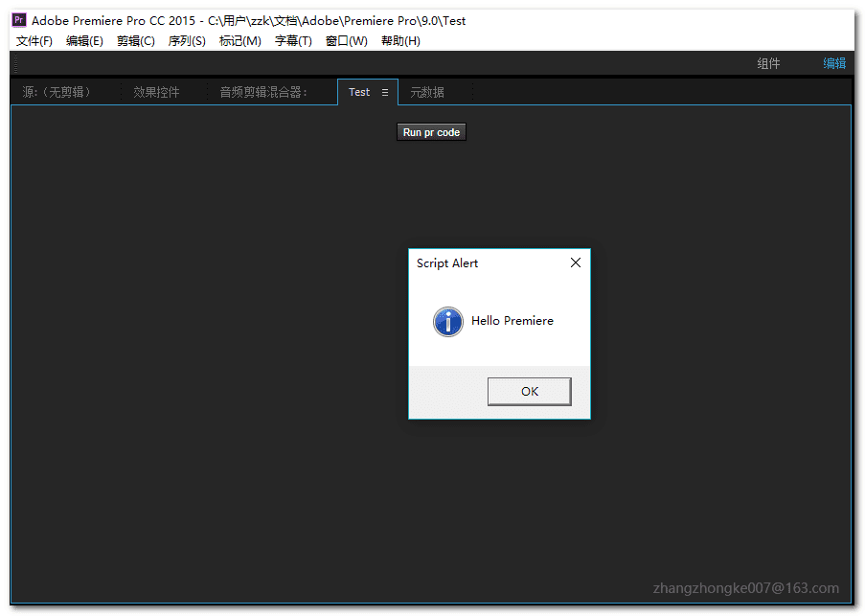
Task: Open the 剪辑(C) menu
Action: click(136, 41)
